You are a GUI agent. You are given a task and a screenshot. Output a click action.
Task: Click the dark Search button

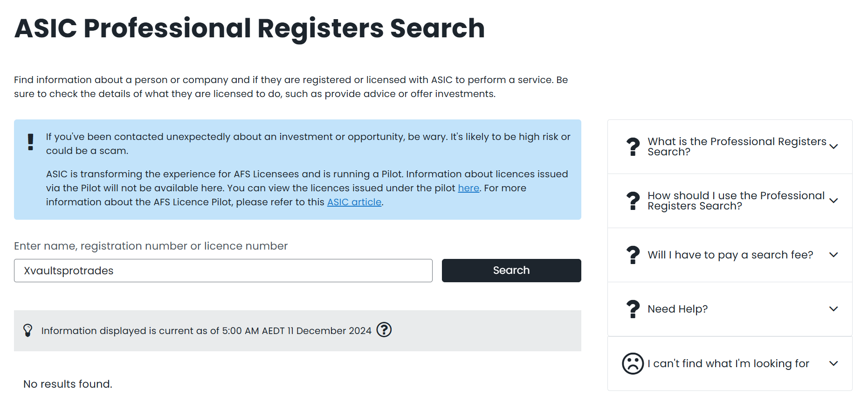point(511,271)
